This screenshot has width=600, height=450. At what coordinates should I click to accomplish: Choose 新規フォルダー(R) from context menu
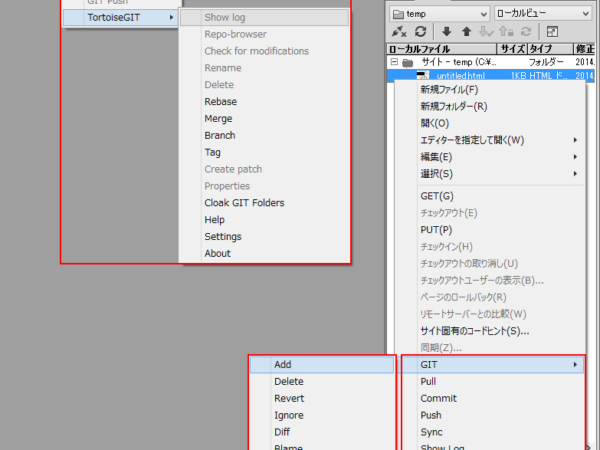tap(454, 107)
